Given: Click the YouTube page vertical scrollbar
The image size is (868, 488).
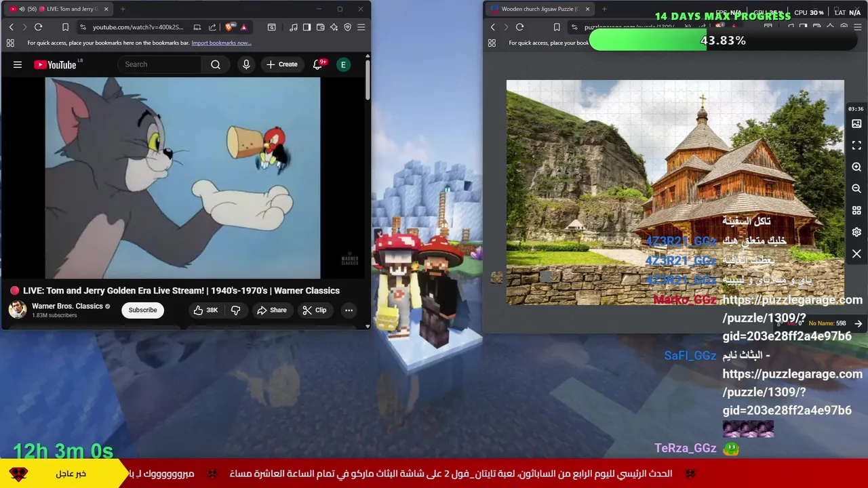Looking at the screenshot, I should (x=368, y=81).
